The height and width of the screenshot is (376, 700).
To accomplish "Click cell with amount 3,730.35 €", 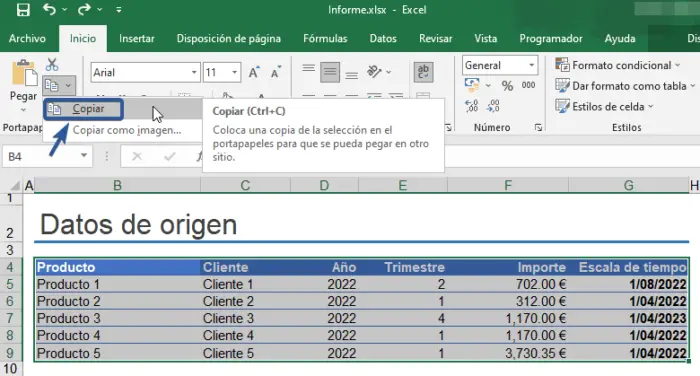I will [x=508, y=353].
